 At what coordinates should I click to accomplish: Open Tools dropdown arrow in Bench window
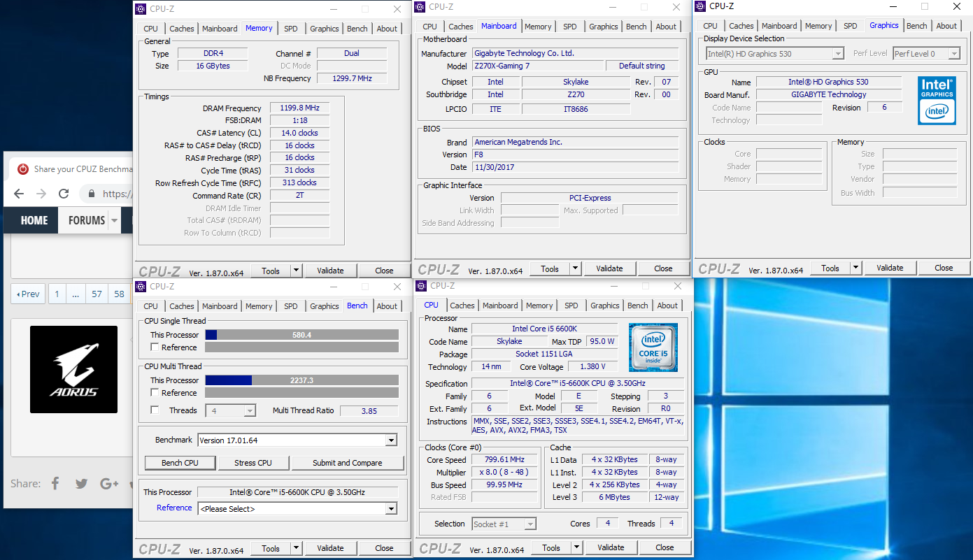[296, 548]
